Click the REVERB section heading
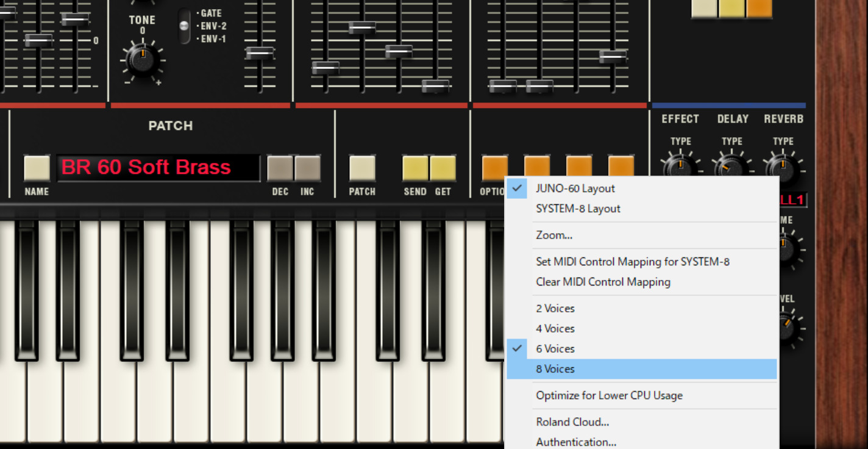 pyautogui.click(x=784, y=119)
